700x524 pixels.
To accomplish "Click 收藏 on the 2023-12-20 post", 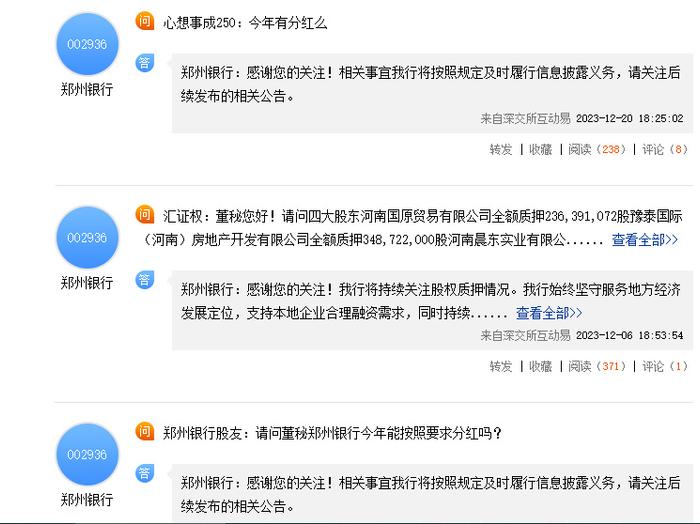I will pyautogui.click(x=540, y=149).
